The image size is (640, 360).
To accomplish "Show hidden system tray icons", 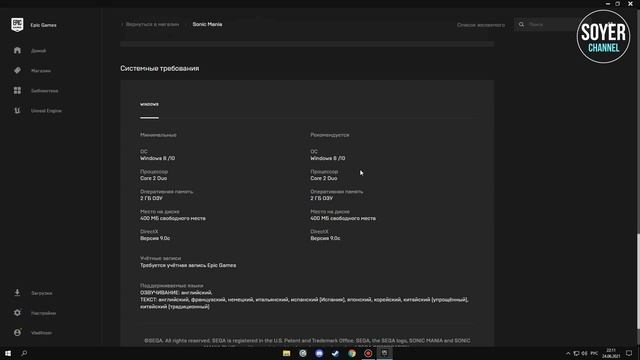I will pos(568,353).
